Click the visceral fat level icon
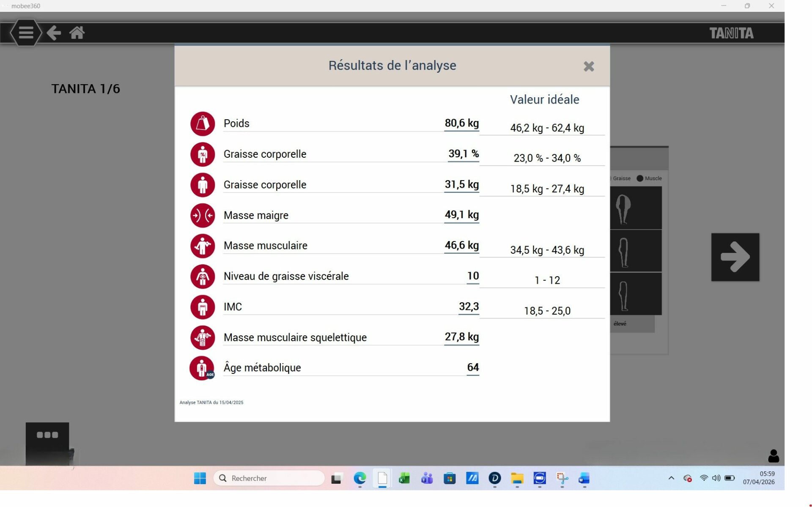Screen dimensions: 812x507 pos(203,277)
